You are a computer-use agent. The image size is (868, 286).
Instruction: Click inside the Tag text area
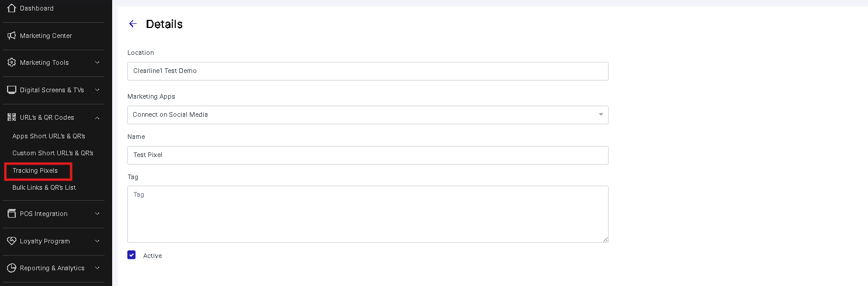[x=368, y=214]
